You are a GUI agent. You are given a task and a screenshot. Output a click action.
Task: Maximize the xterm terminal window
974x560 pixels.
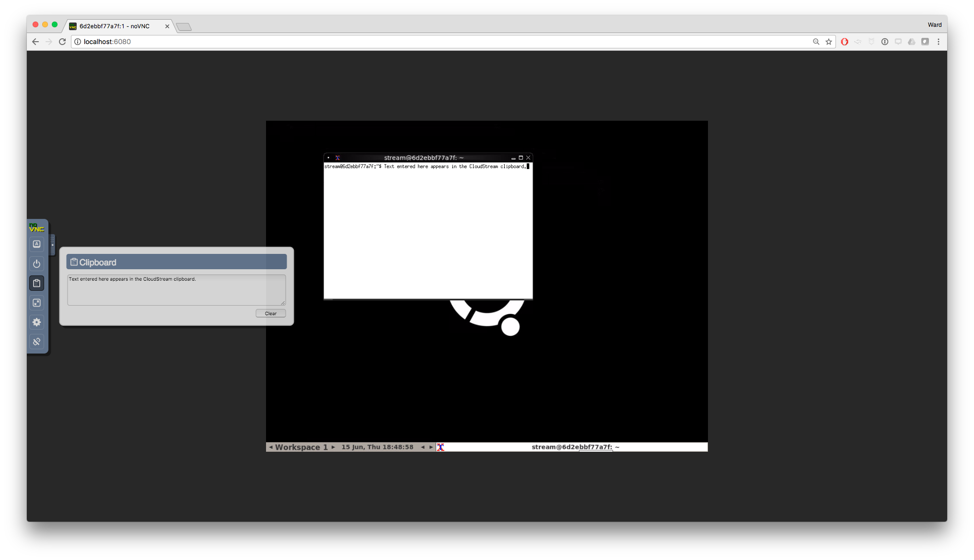[x=521, y=158]
